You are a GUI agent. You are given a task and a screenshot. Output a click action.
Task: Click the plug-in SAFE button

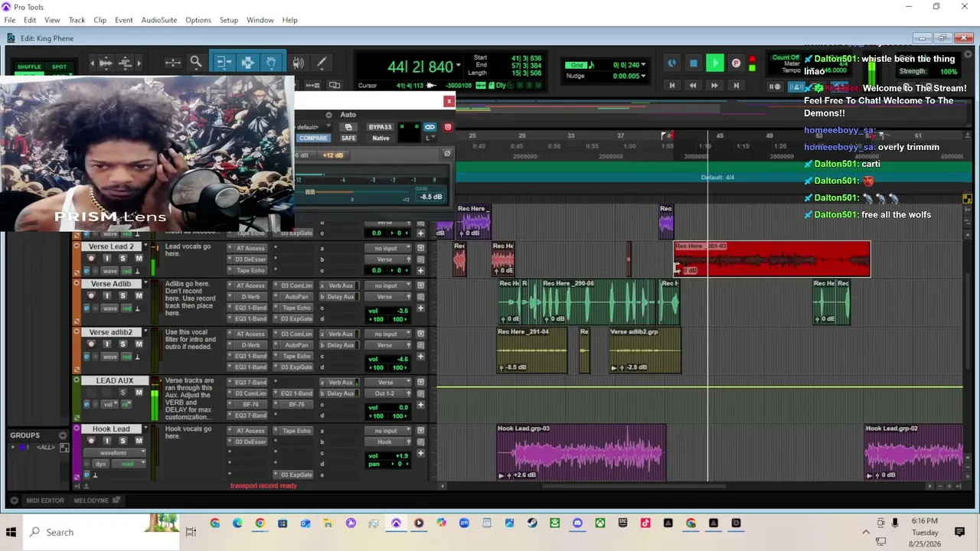[x=348, y=138]
